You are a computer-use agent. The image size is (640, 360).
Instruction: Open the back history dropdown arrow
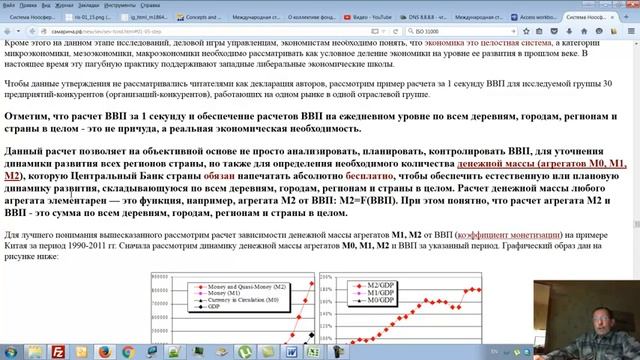[x=18, y=31]
